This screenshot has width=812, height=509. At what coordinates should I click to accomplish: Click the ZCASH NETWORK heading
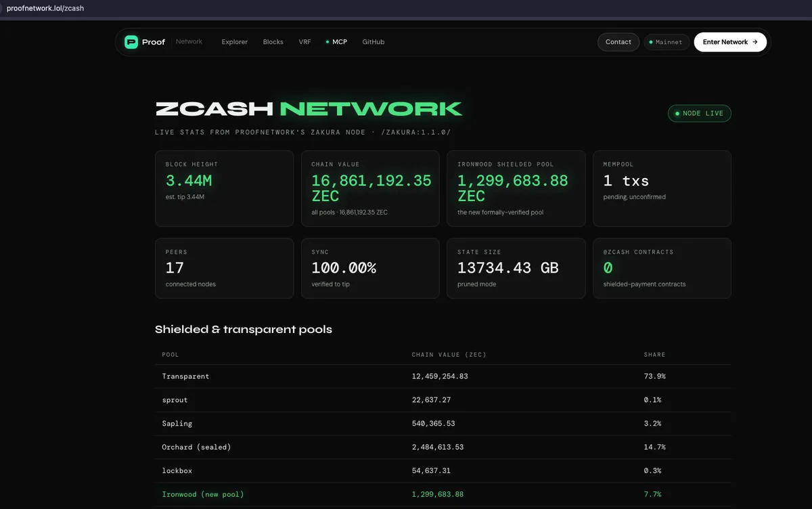[309, 109]
